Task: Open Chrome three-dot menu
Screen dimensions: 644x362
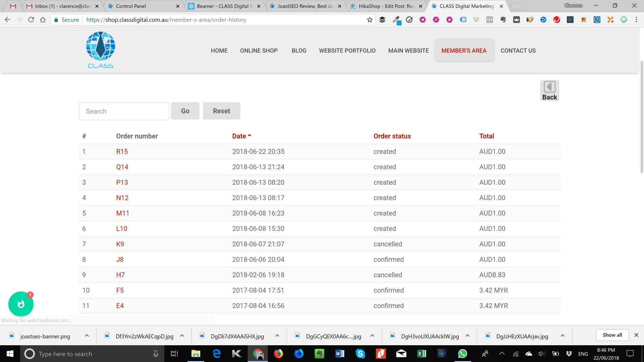Action: pos(636,20)
